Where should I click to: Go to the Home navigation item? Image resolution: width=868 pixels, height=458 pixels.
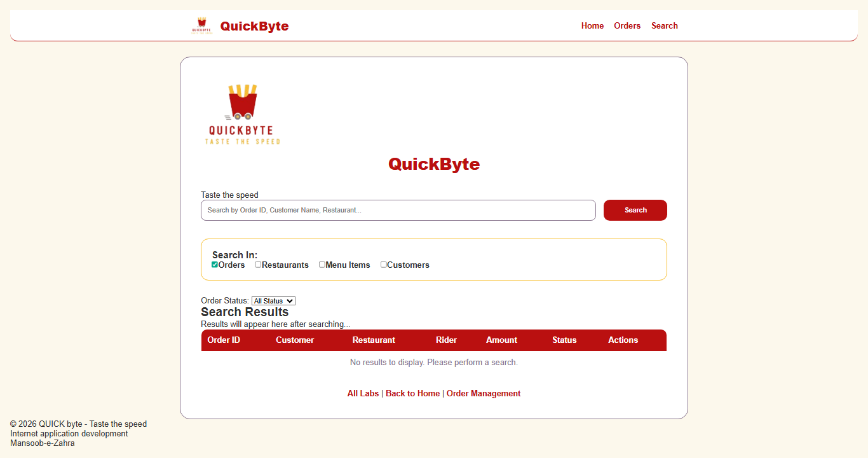[592, 25]
